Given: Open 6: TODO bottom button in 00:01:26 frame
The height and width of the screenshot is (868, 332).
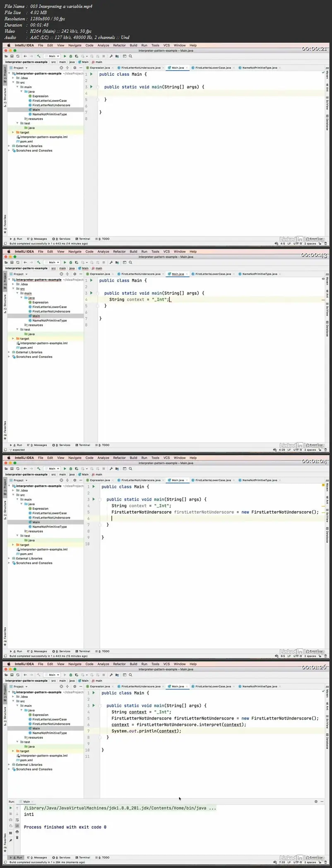Looking at the screenshot, I should pyautogui.click(x=103, y=858).
